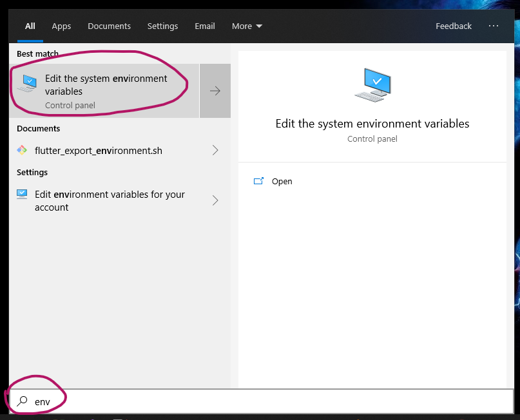Click the flutter_export_environment.sh file icon

tap(22, 150)
